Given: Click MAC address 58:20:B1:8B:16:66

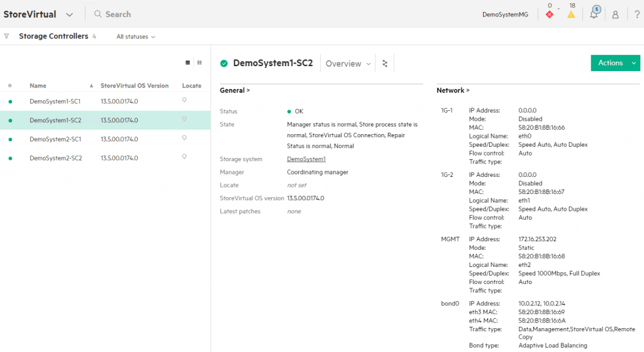Looking at the screenshot, I should click(x=541, y=127).
